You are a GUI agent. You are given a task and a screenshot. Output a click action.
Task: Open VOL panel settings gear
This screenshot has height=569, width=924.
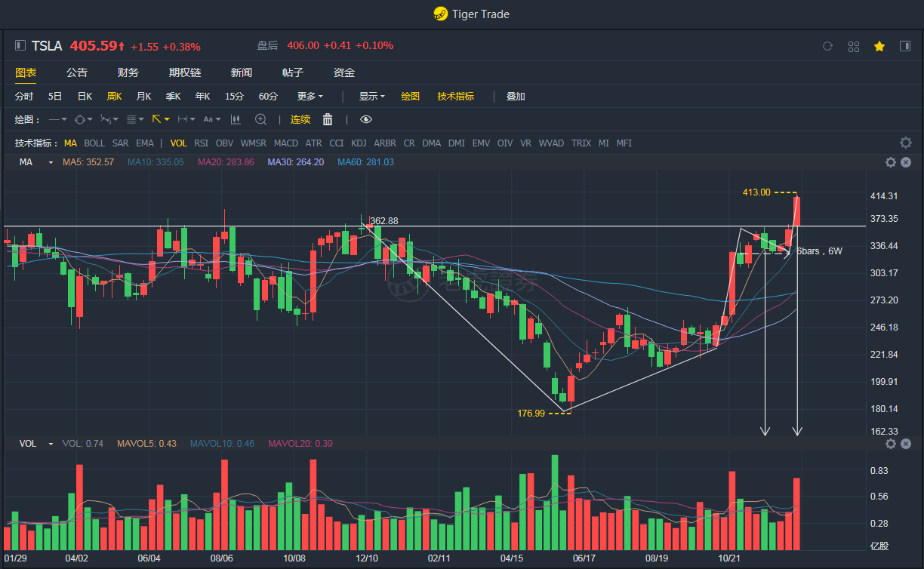pos(891,444)
